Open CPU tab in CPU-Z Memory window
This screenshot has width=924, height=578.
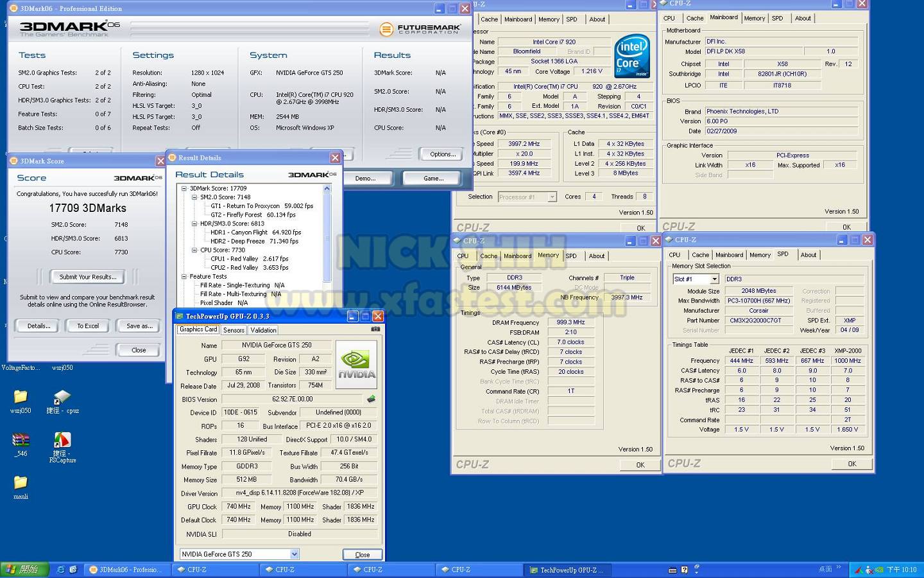click(463, 256)
